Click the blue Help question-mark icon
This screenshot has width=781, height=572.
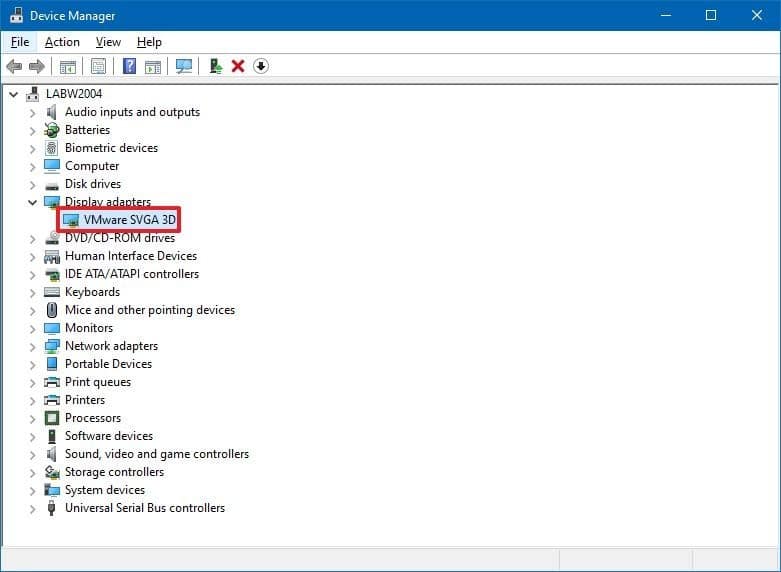[129, 66]
